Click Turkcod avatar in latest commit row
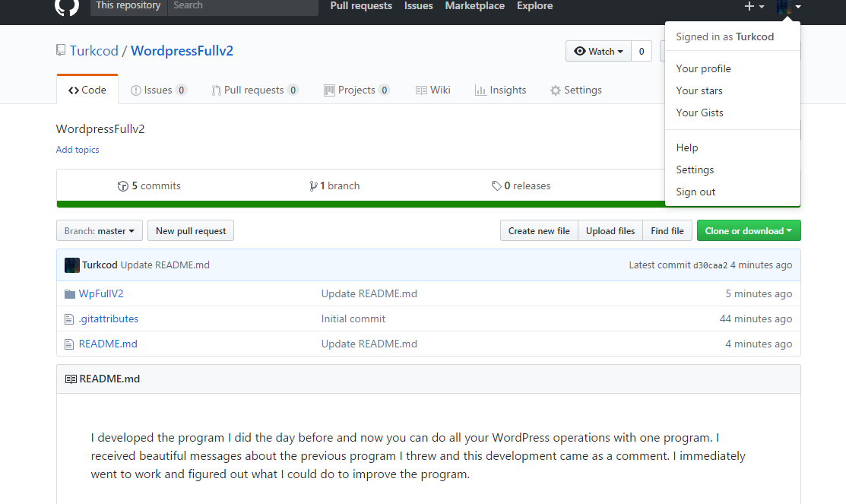The image size is (846, 504). pyautogui.click(x=72, y=265)
